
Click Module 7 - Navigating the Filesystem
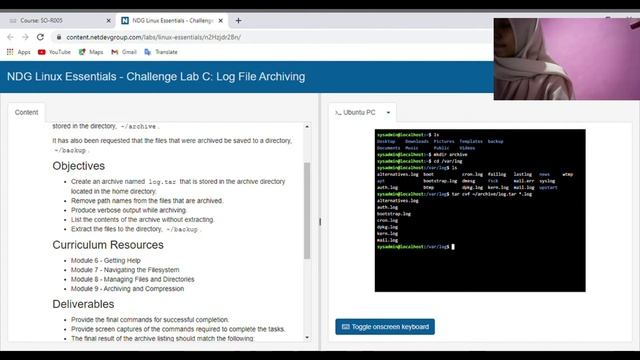(x=125, y=270)
